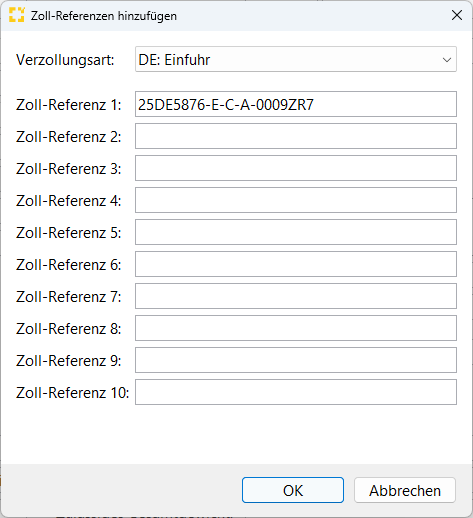This screenshot has height=518, width=473.
Task: Click into the Zoll-Referenz 9 field
Action: 296,360
